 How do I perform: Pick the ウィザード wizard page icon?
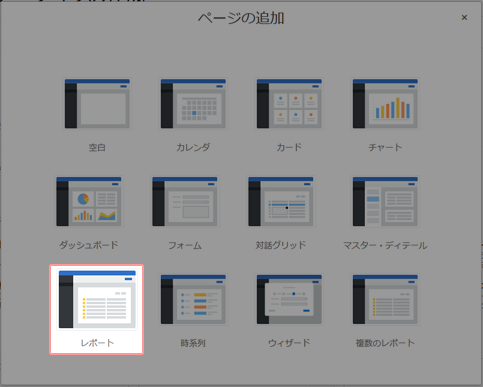289,300
